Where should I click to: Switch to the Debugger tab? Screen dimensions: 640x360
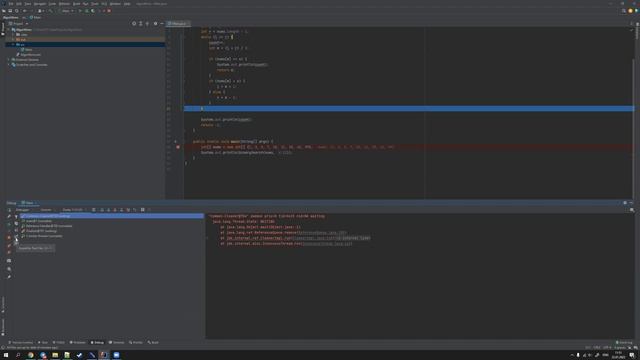tap(22, 210)
